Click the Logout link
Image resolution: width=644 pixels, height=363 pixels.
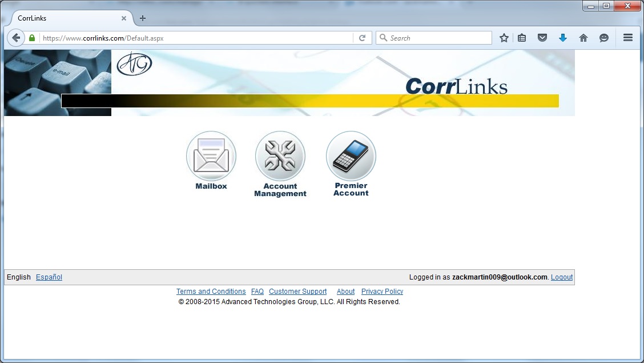pos(561,277)
